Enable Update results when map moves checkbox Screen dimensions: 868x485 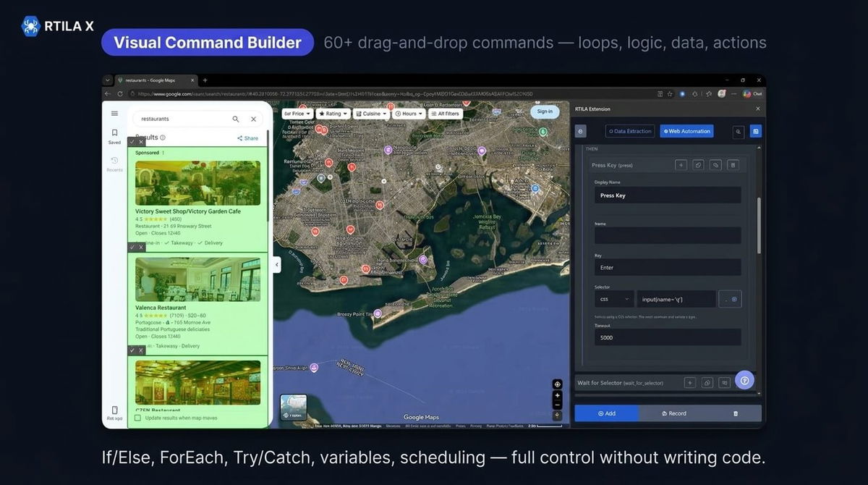(x=137, y=418)
